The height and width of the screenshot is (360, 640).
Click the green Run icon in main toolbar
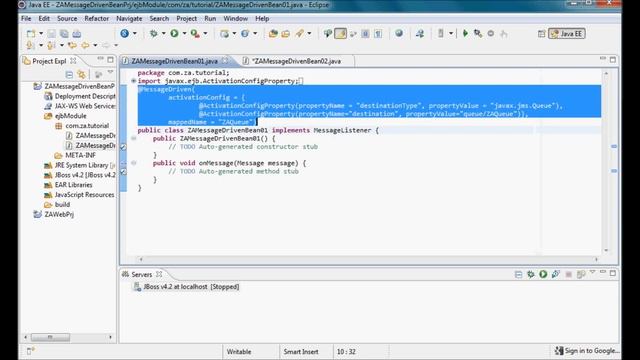coord(174,33)
